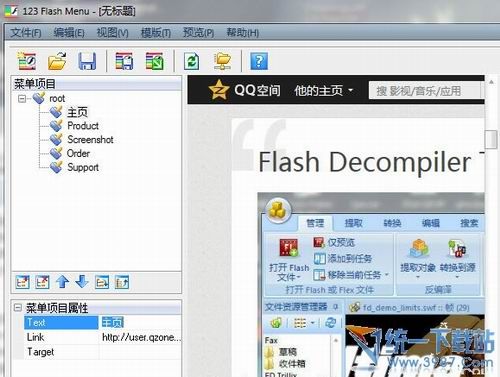Click the 搜索 tab in the preview ribbon
The width and height of the screenshot is (500, 377).
pos(469,223)
